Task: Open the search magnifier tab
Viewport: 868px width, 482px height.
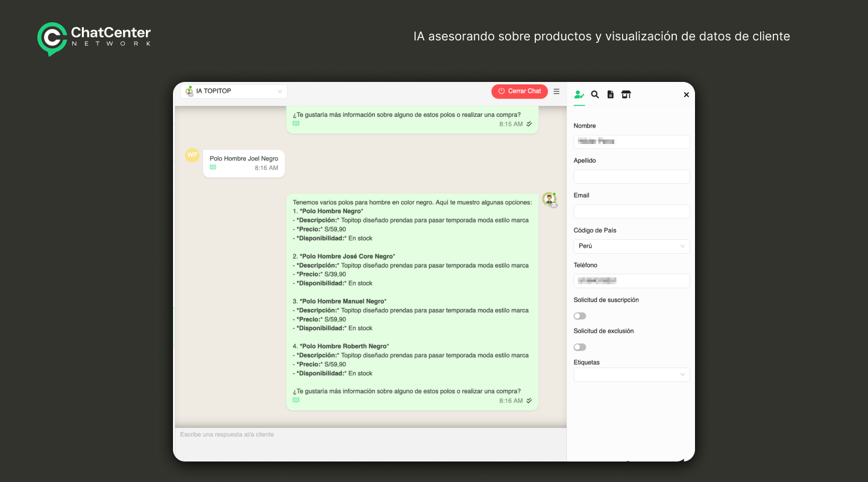Action: tap(595, 95)
